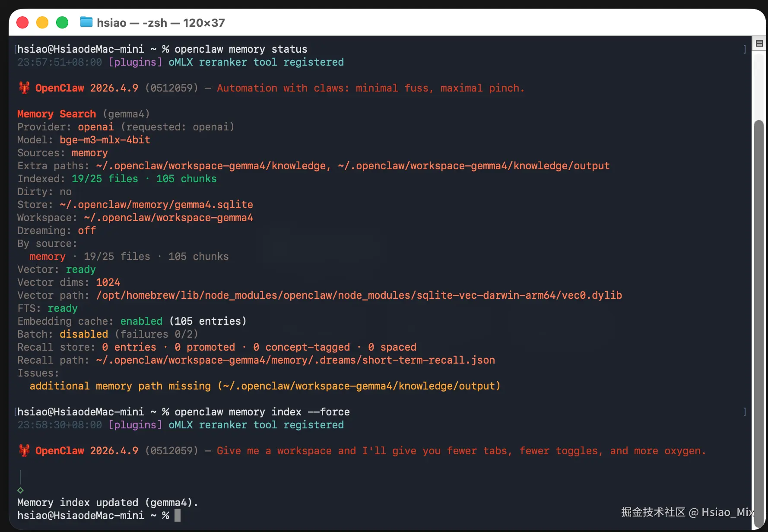Click the vec0.dylib vector path
The height and width of the screenshot is (532, 768).
[359, 295]
